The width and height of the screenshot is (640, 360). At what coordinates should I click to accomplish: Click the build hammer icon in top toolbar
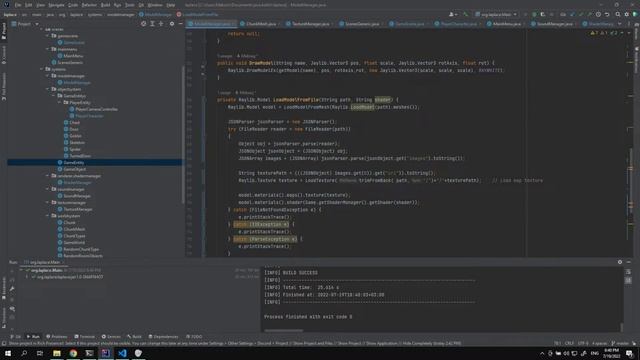pos(466,14)
